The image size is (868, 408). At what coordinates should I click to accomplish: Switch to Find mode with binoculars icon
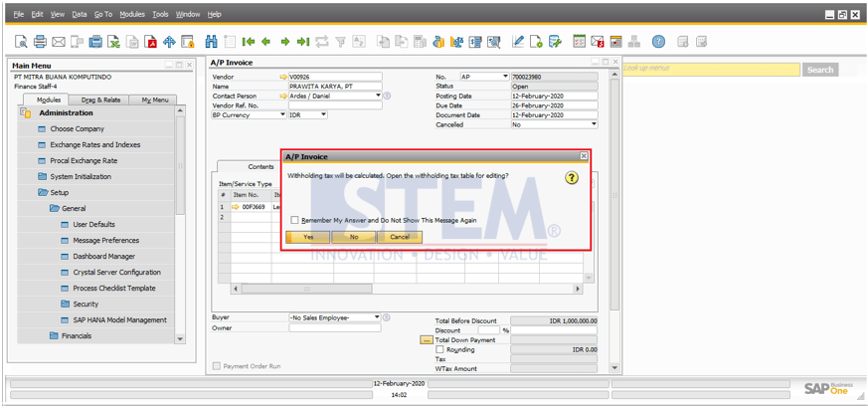click(211, 41)
